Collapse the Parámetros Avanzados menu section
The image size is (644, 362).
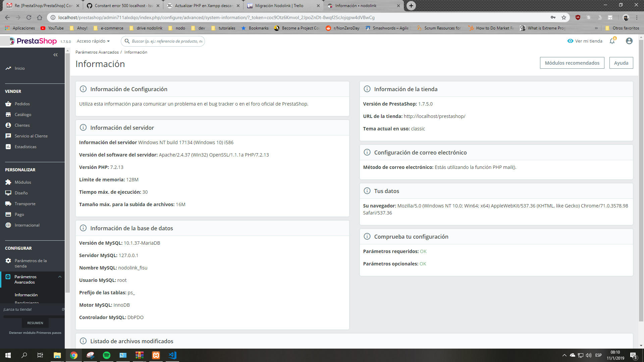60,277
